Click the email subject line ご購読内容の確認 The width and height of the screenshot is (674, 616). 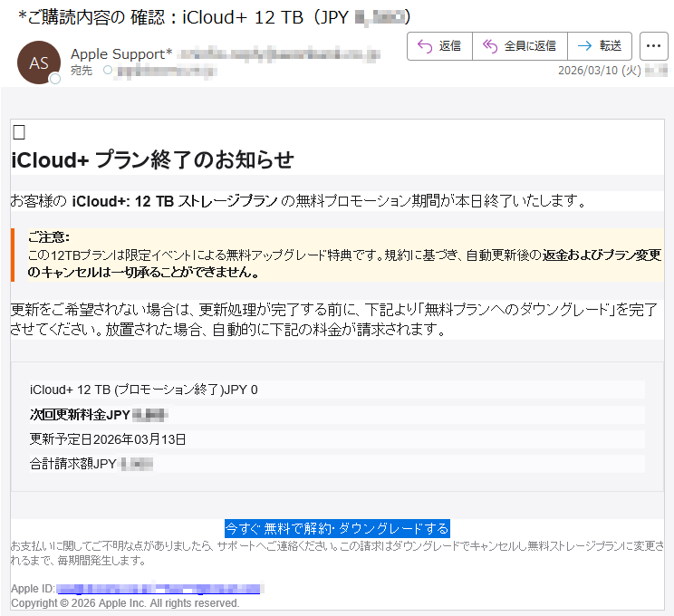[215, 17]
